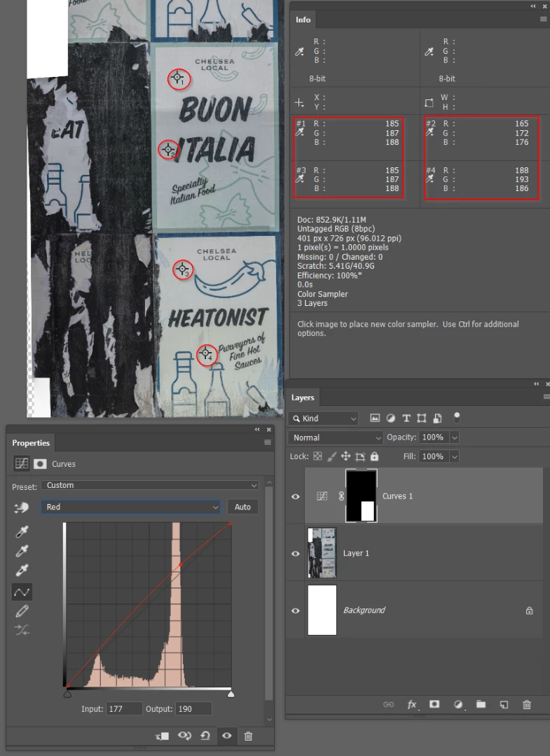Viewport: 550px width, 756px height.
Task: Click the link layers icon
Action: point(388,704)
